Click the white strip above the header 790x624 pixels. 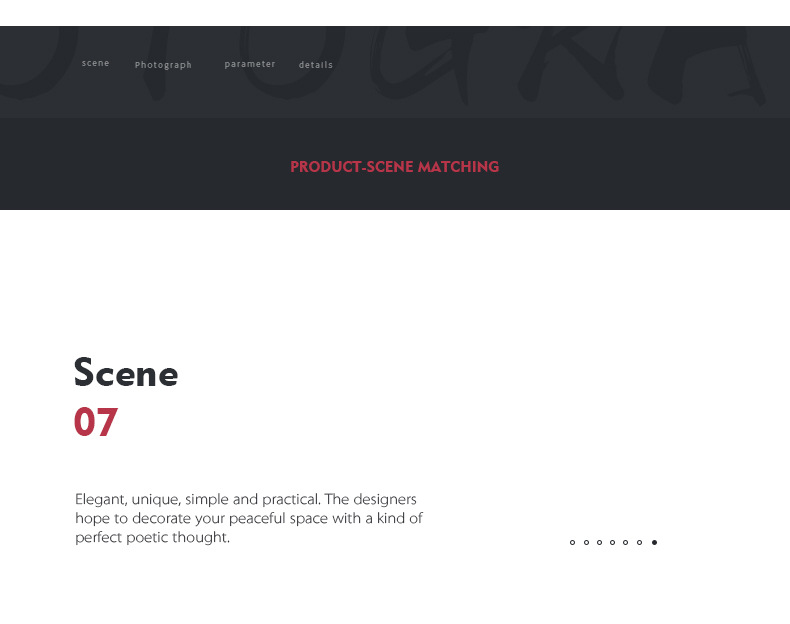(395, 13)
